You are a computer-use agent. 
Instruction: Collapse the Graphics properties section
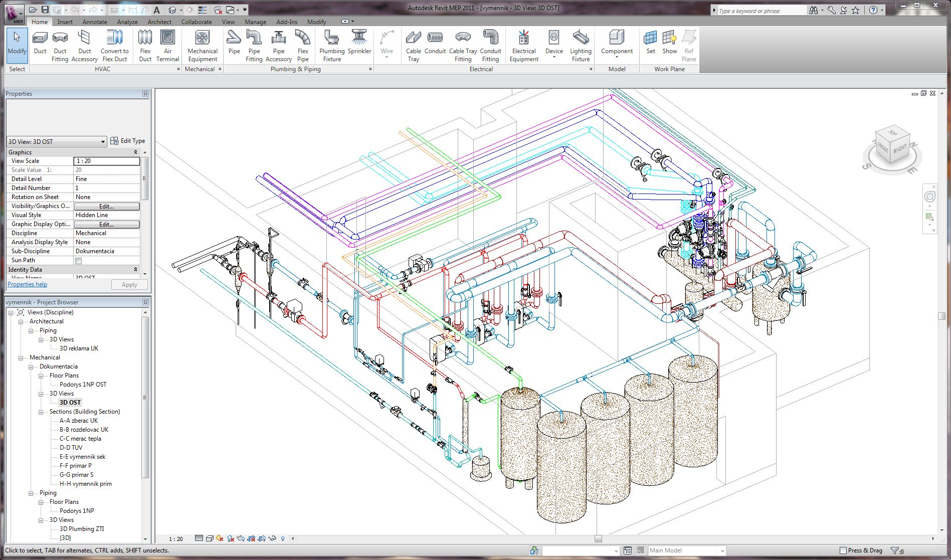pyautogui.click(x=135, y=152)
